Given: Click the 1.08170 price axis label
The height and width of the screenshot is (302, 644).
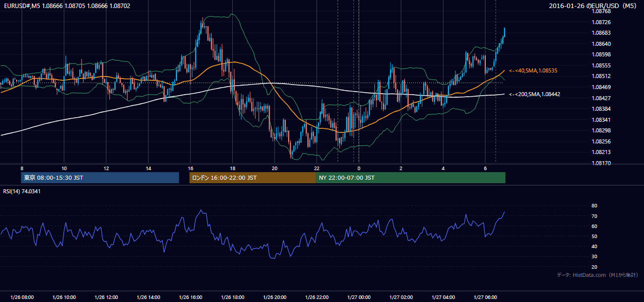Looking at the screenshot, I should (x=601, y=163).
